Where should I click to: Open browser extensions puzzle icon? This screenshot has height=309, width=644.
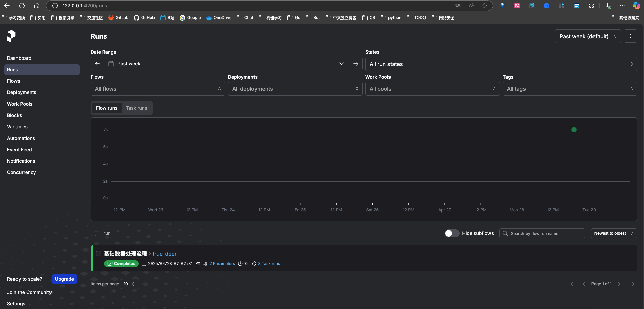click(x=591, y=6)
